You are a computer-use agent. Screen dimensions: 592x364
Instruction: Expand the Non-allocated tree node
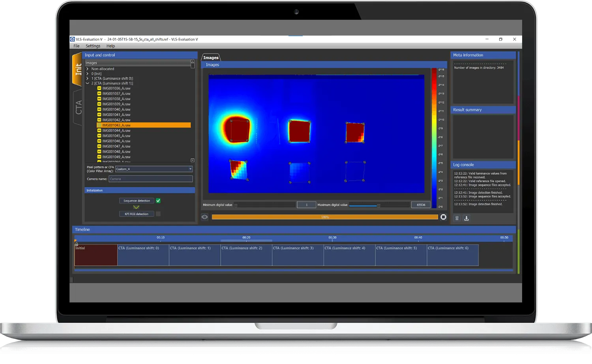(x=88, y=69)
